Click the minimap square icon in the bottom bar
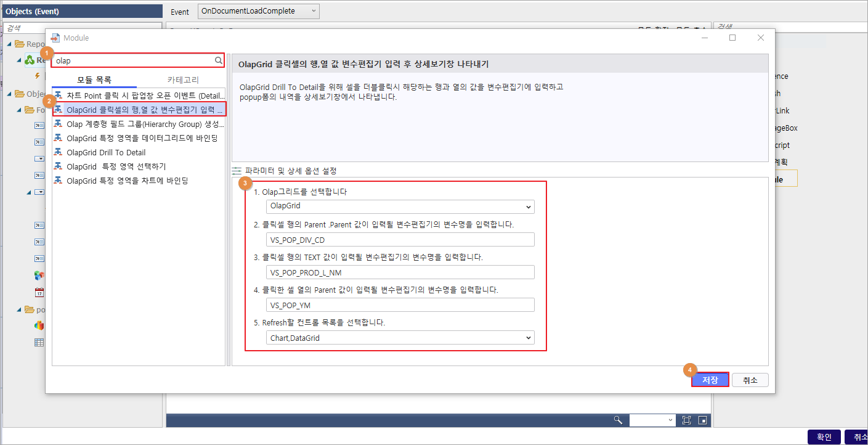868x445 pixels. click(x=702, y=420)
